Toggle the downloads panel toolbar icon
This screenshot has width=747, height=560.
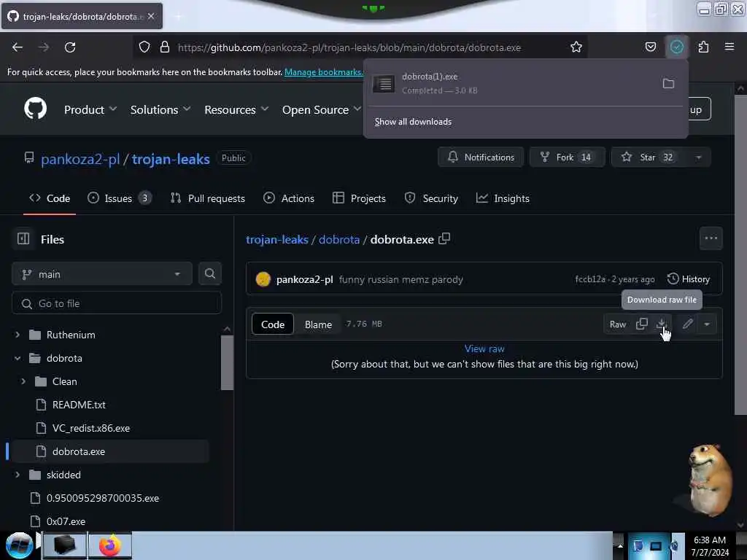676,47
